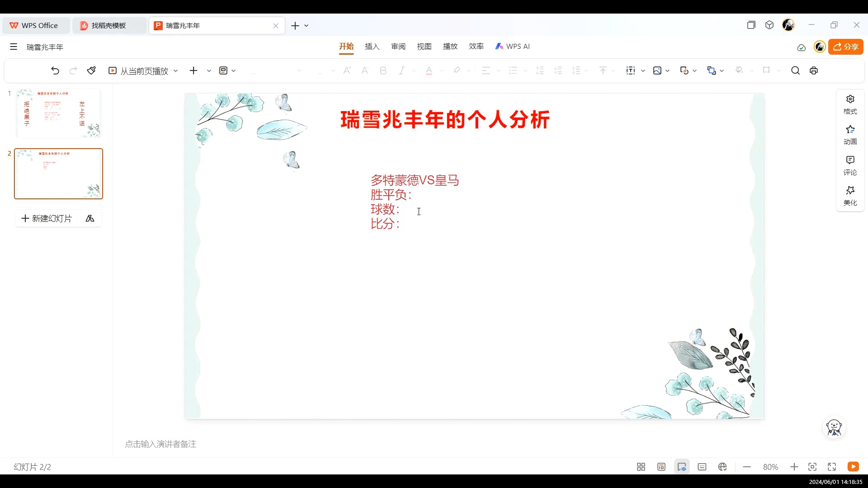
Task: Open the Animation panel (动画)
Action: coord(850,135)
